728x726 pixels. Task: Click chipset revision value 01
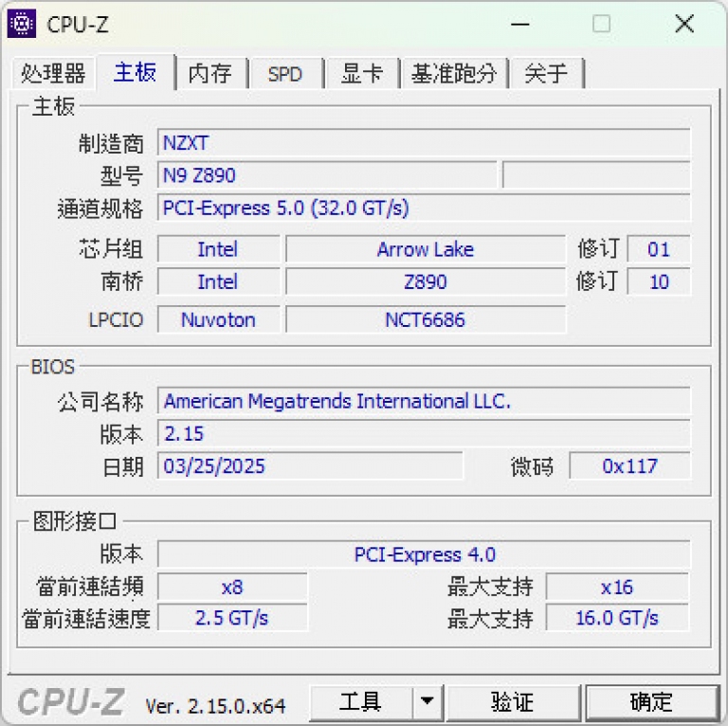coord(659,249)
